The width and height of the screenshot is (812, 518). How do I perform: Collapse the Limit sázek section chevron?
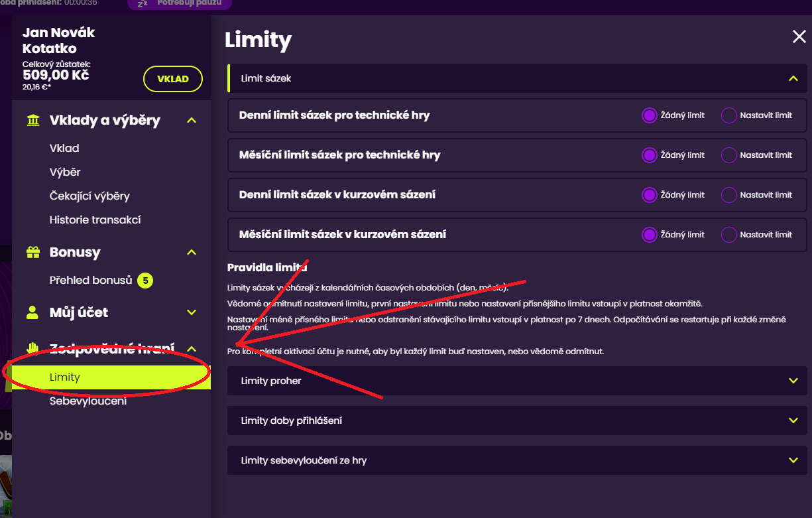pyautogui.click(x=793, y=78)
